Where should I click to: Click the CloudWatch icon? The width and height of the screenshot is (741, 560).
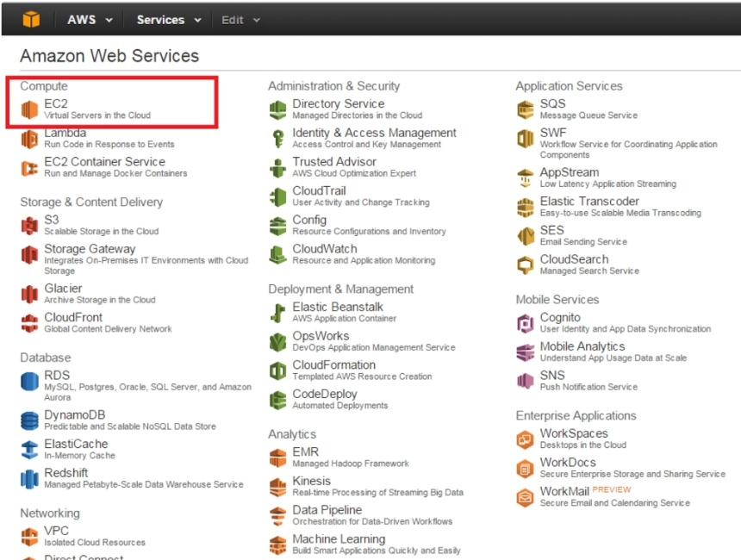[277, 255]
